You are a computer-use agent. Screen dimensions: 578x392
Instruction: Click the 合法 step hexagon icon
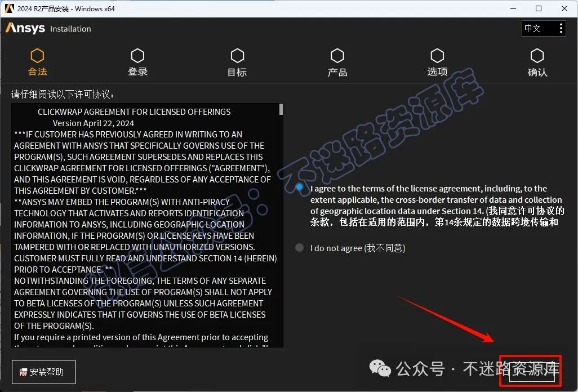pos(37,56)
